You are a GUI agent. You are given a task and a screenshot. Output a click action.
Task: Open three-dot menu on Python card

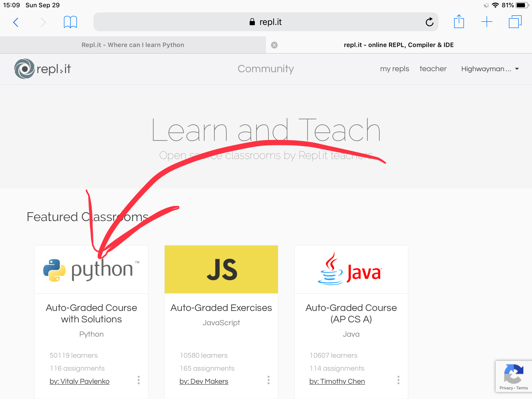pyautogui.click(x=139, y=380)
